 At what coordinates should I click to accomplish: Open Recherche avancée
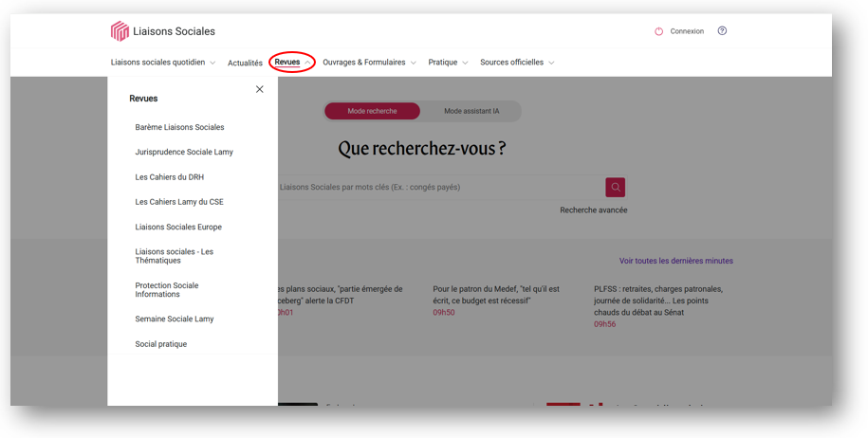(x=594, y=210)
